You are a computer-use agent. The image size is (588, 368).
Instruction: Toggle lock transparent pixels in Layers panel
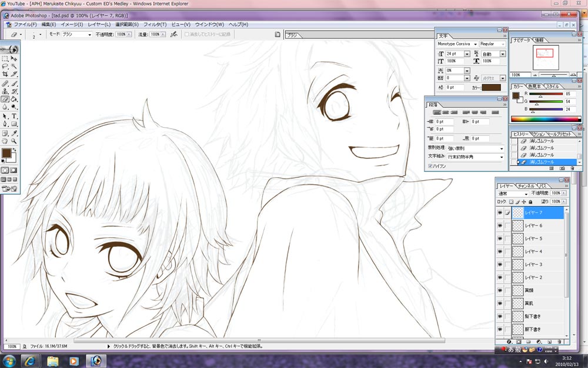[511, 201]
